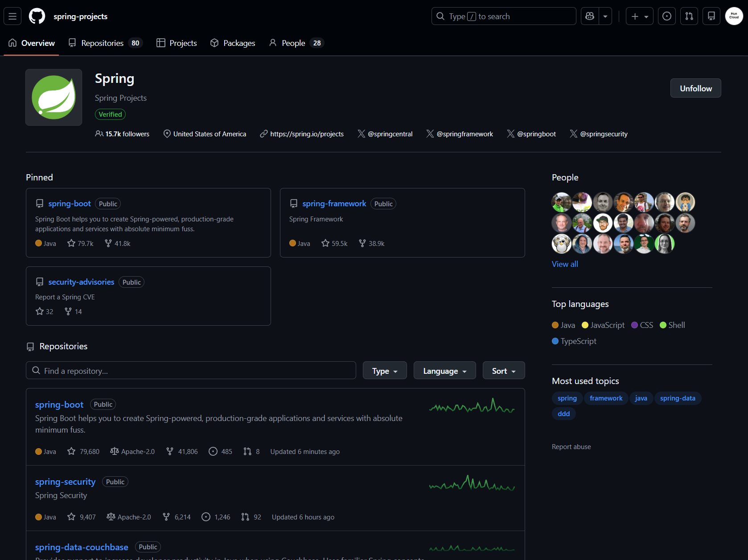Click security-advisories 32 stars icon
The height and width of the screenshot is (560, 748).
[x=40, y=311]
